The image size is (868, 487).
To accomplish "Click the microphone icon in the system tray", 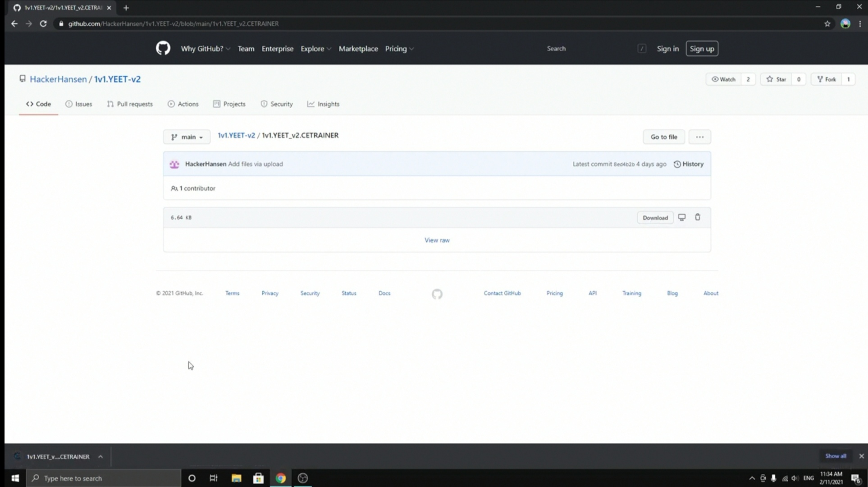I will click(x=773, y=478).
